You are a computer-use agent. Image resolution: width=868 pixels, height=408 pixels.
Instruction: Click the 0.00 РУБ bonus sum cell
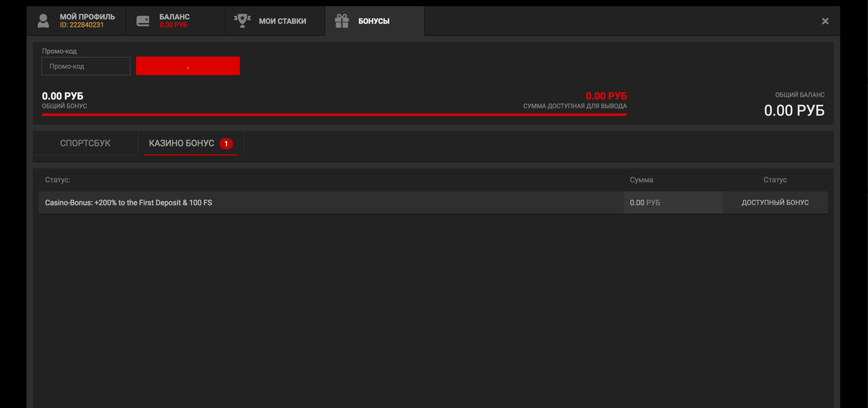pos(645,202)
